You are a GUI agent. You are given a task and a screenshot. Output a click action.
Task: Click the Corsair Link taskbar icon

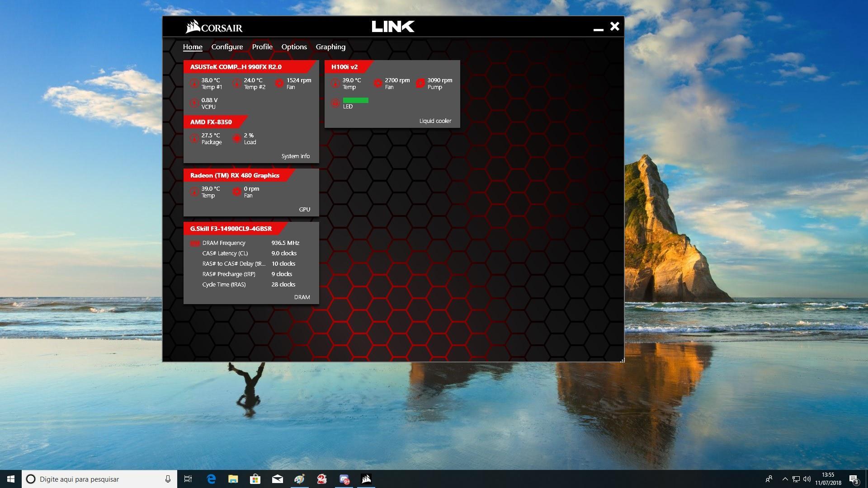[366, 479]
